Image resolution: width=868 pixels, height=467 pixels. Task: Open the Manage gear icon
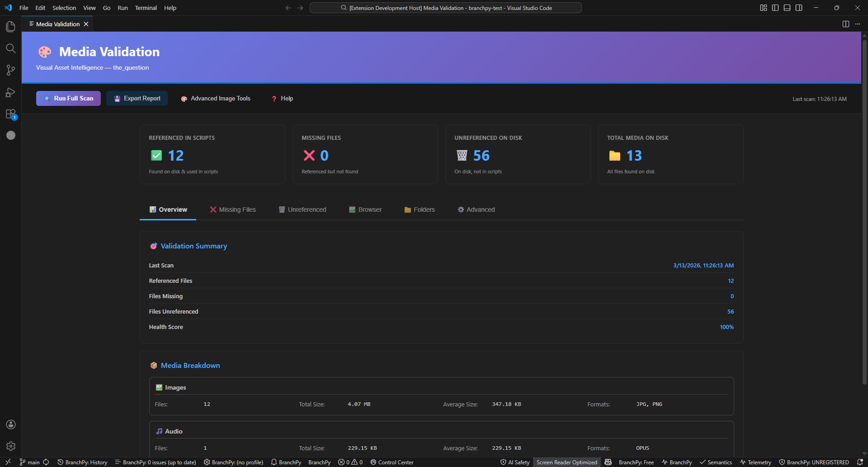11,446
